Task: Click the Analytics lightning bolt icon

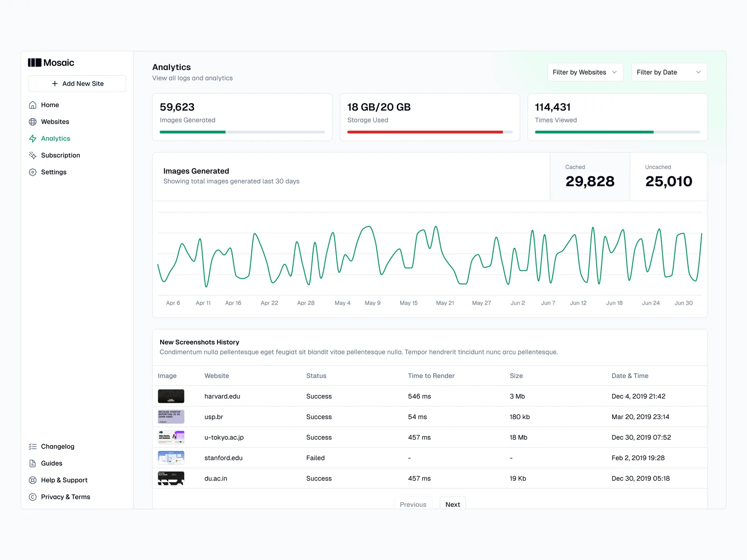Action: pyautogui.click(x=33, y=139)
